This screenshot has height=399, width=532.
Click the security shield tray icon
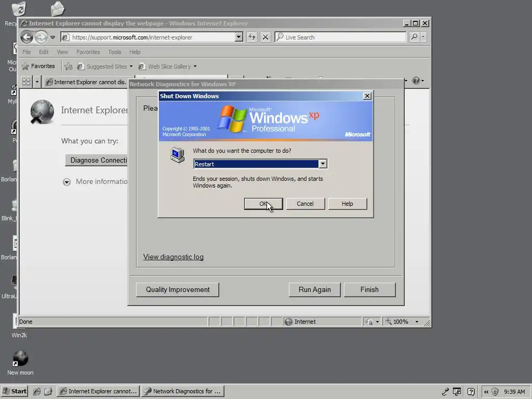coord(495,392)
